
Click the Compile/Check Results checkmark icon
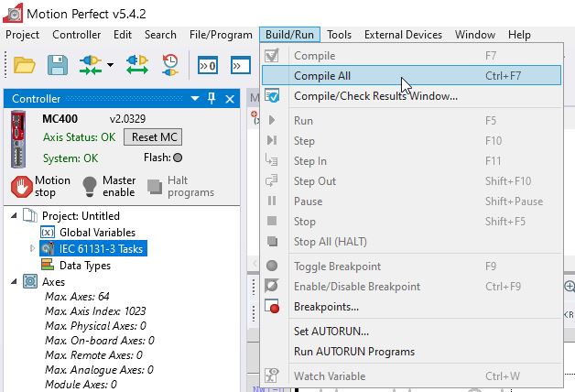pyautogui.click(x=272, y=95)
